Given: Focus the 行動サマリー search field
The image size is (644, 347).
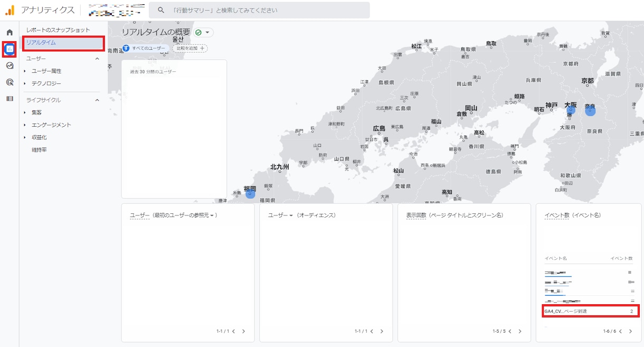Looking at the screenshot, I should click(259, 10).
